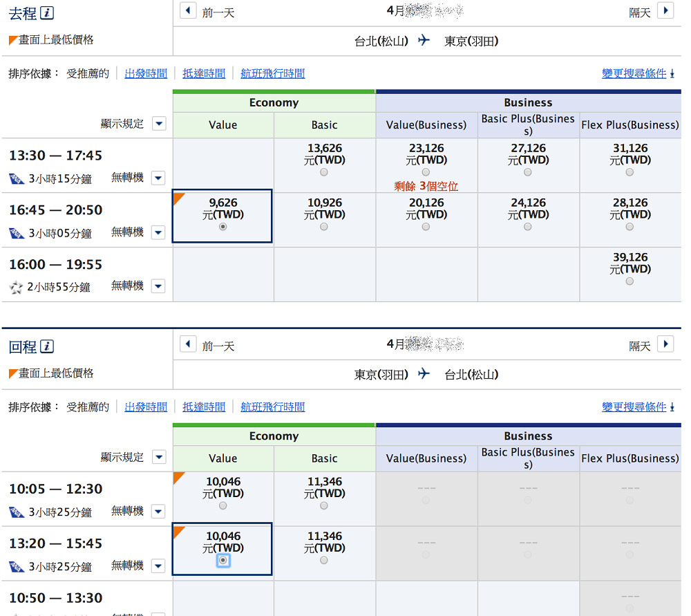691x616 pixels.
Task: Open outbound trip info icon beside 去程
Action: 47,12
